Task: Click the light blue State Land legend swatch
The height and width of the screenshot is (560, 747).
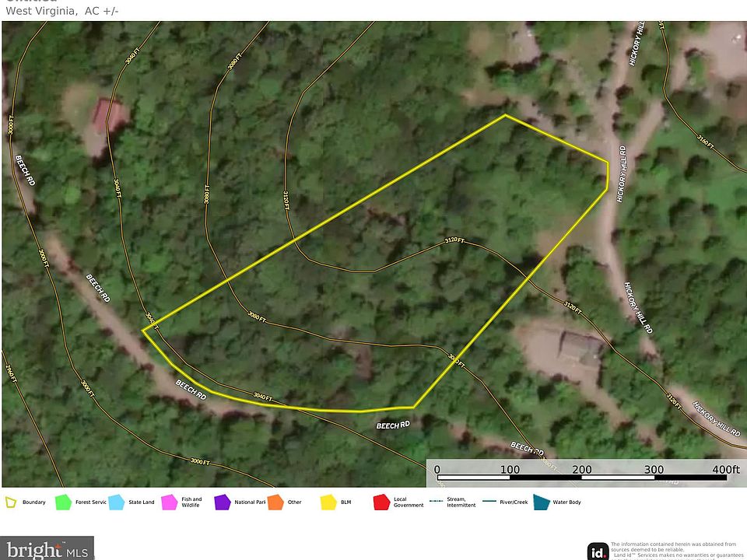Action: coord(116,502)
